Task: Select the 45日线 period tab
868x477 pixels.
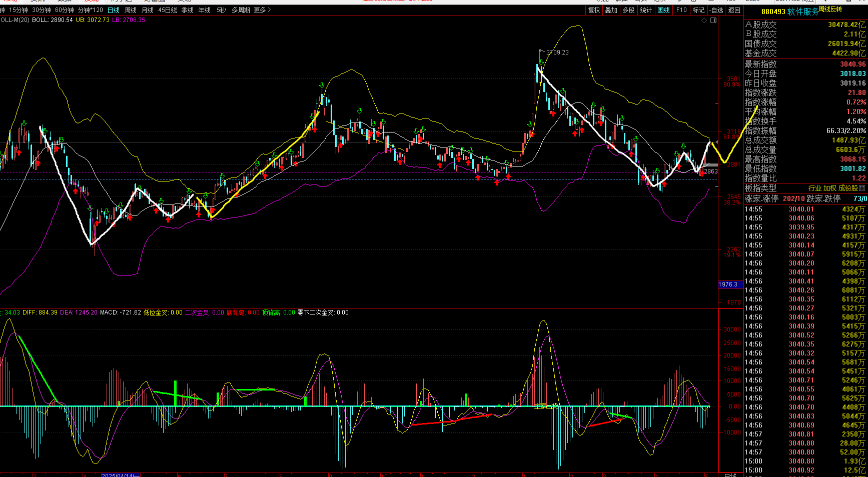Action: click(168, 10)
